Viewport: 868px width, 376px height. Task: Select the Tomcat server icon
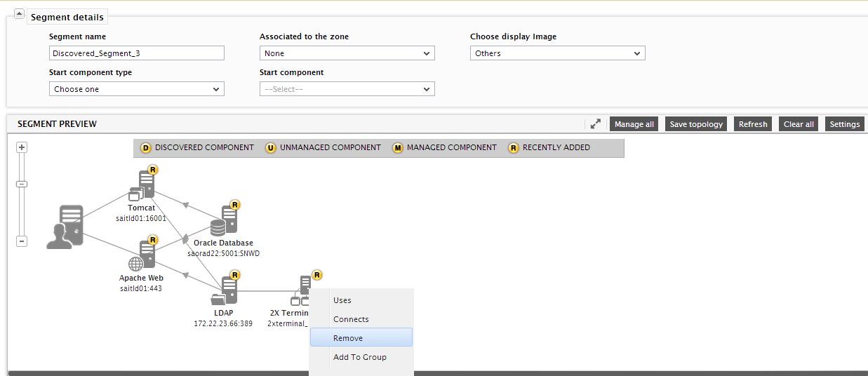click(142, 187)
